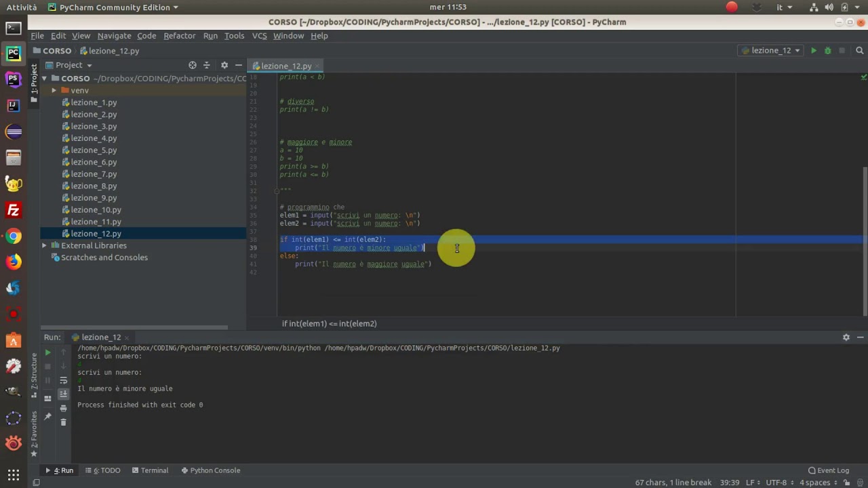Toggle soft-wrap in Run console
Screen dimensions: 868x488
point(63,380)
